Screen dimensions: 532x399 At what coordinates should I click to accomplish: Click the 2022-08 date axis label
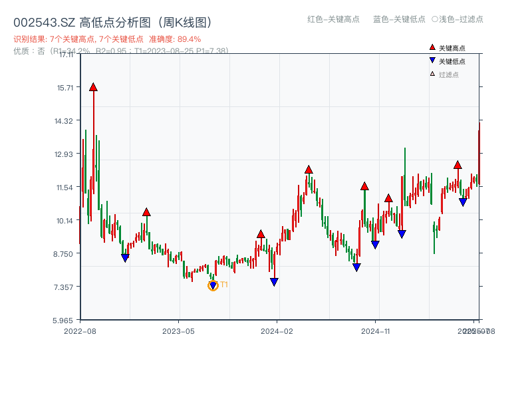pyautogui.click(x=80, y=331)
